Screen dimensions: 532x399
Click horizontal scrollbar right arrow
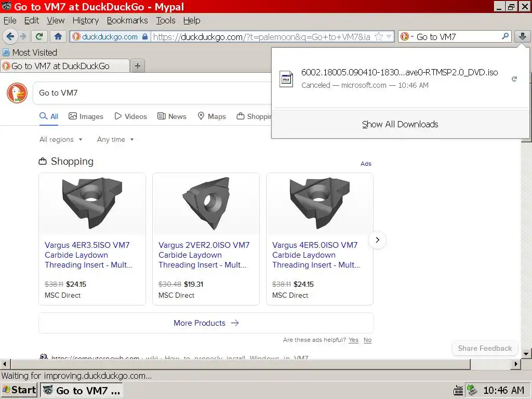click(516, 364)
